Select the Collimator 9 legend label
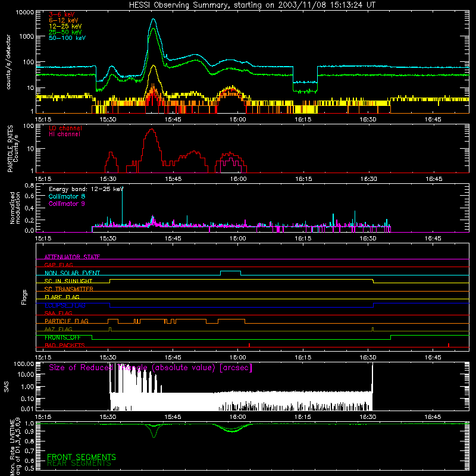 [x=67, y=203]
